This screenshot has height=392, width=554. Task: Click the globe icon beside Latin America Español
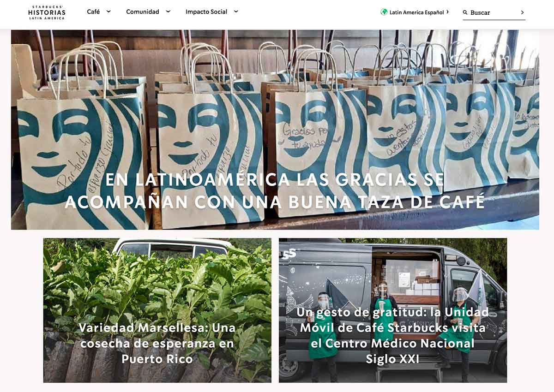(384, 12)
